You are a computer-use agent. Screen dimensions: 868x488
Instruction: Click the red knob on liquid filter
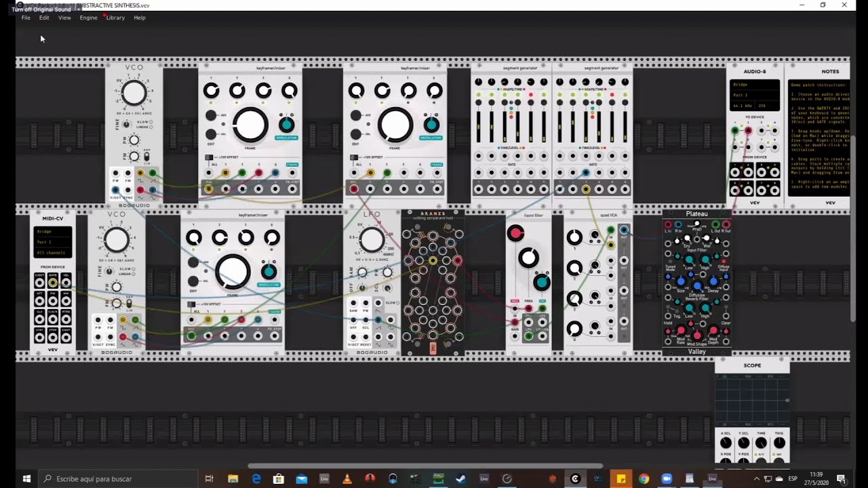click(x=515, y=233)
